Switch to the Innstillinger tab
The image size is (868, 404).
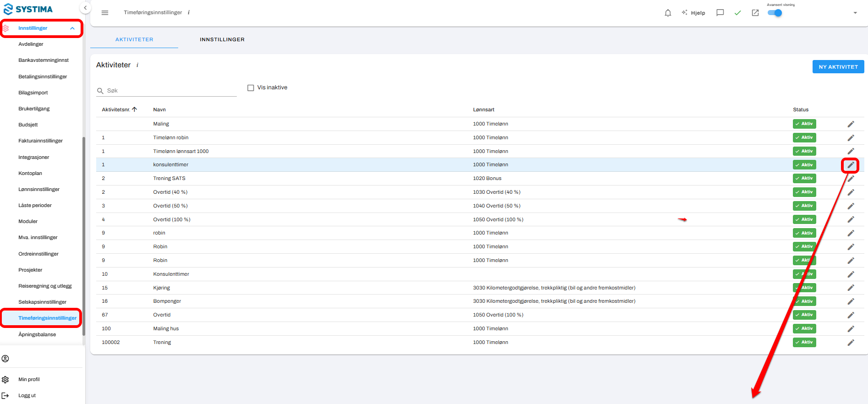tap(222, 39)
